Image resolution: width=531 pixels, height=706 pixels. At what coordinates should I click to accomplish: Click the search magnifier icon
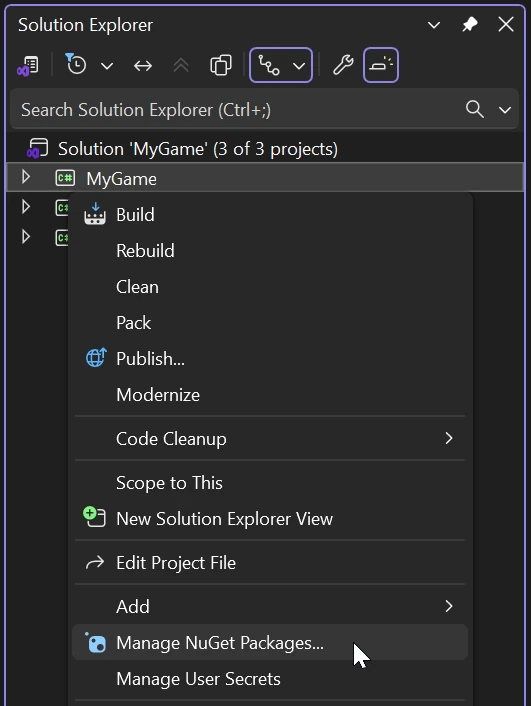[475, 109]
